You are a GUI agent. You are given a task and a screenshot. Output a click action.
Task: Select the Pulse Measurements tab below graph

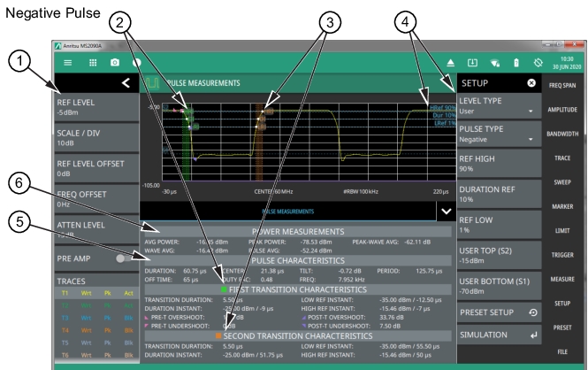click(288, 212)
